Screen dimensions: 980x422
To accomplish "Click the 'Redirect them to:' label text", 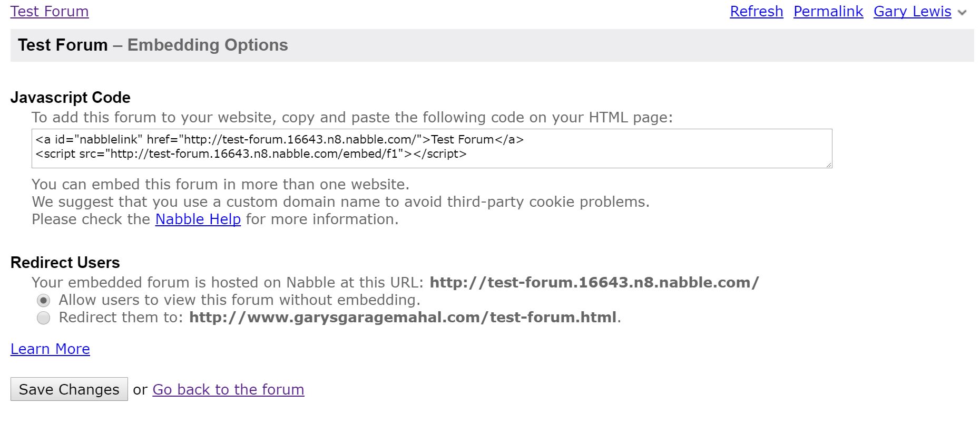I will [121, 318].
